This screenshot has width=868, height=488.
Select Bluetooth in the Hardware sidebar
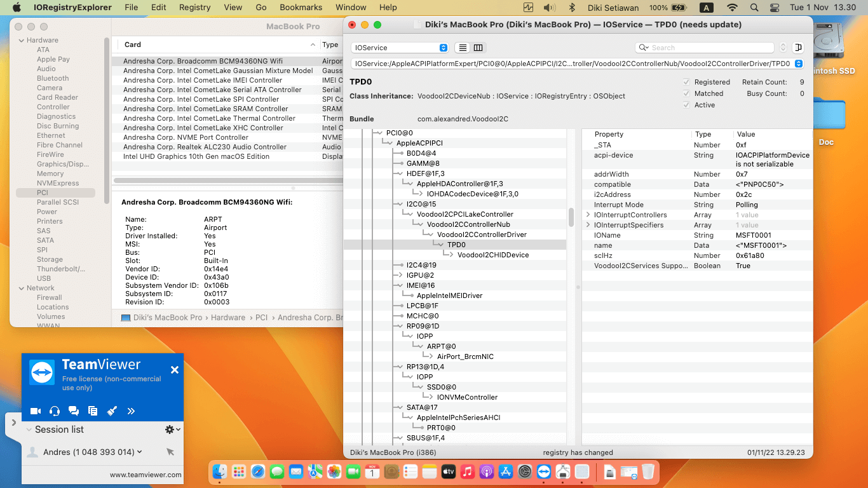[x=53, y=78]
